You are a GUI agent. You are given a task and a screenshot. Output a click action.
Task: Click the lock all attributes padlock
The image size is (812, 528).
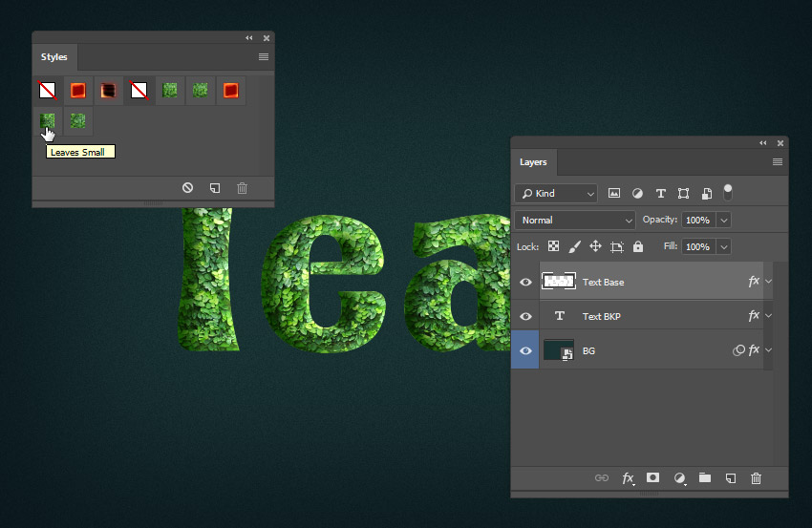click(x=638, y=246)
